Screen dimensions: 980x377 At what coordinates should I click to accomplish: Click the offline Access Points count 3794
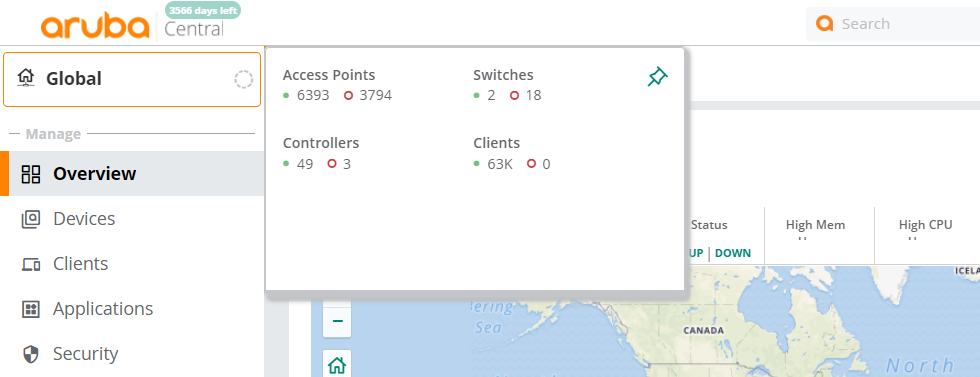[376, 96]
